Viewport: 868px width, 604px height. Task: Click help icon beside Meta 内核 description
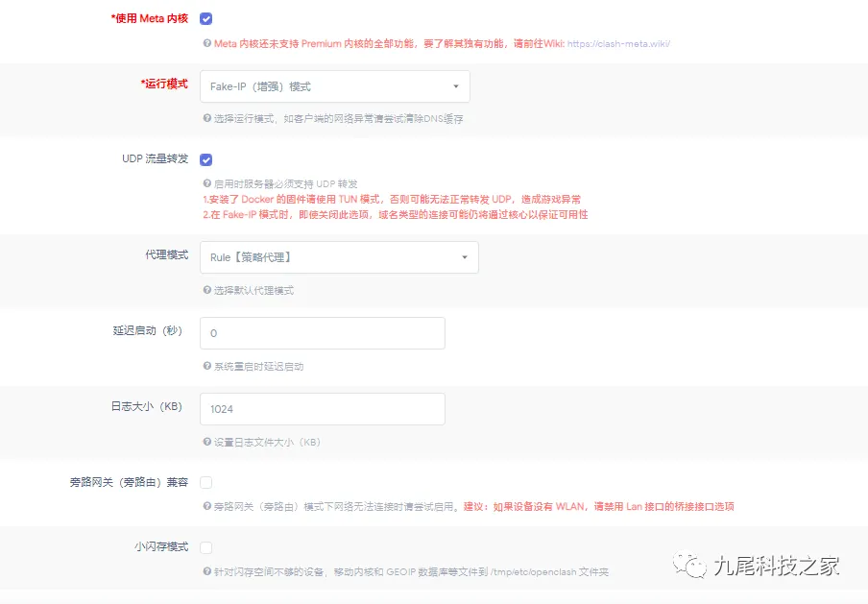point(206,43)
